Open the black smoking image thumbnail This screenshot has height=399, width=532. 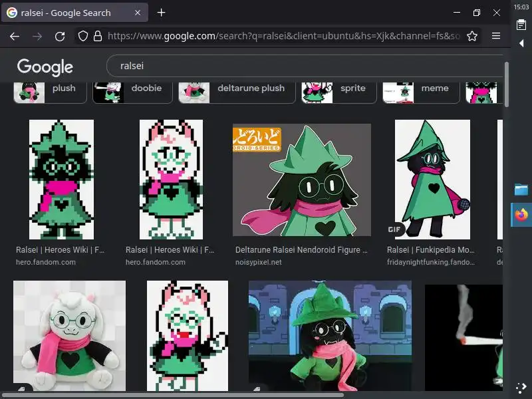coord(464,338)
